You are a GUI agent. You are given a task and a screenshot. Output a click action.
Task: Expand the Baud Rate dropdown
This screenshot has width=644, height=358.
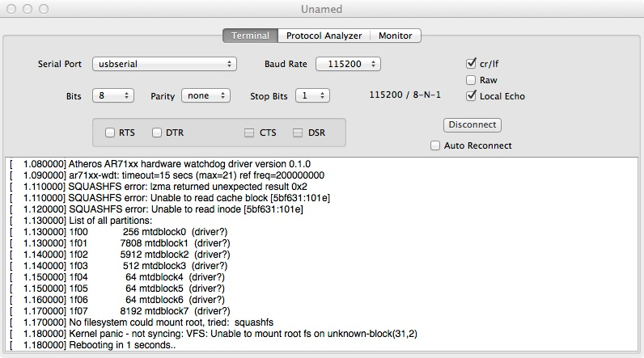[x=348, y=64]
